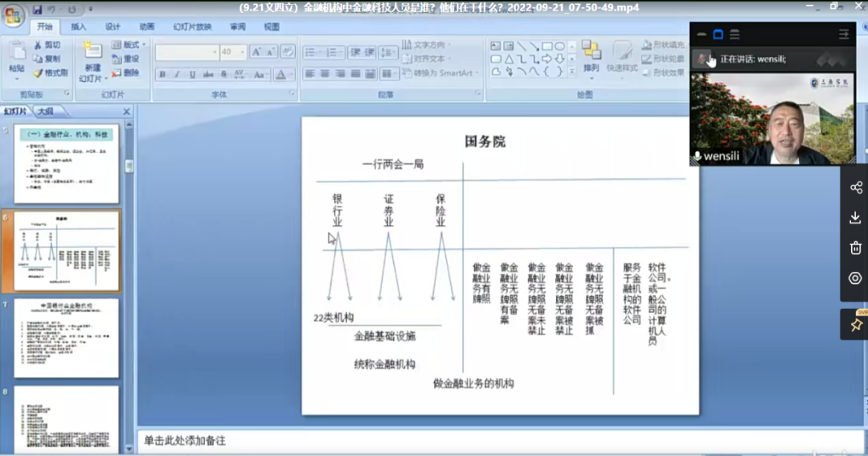868x456 pixels.
Task: Toggle Bold text formatting
Action: (x=162, y=75)
